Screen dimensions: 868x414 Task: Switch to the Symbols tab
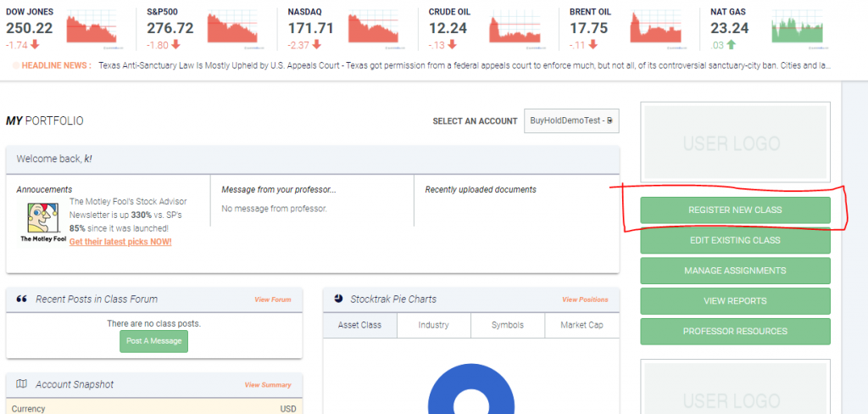click(x=508, y=325)
